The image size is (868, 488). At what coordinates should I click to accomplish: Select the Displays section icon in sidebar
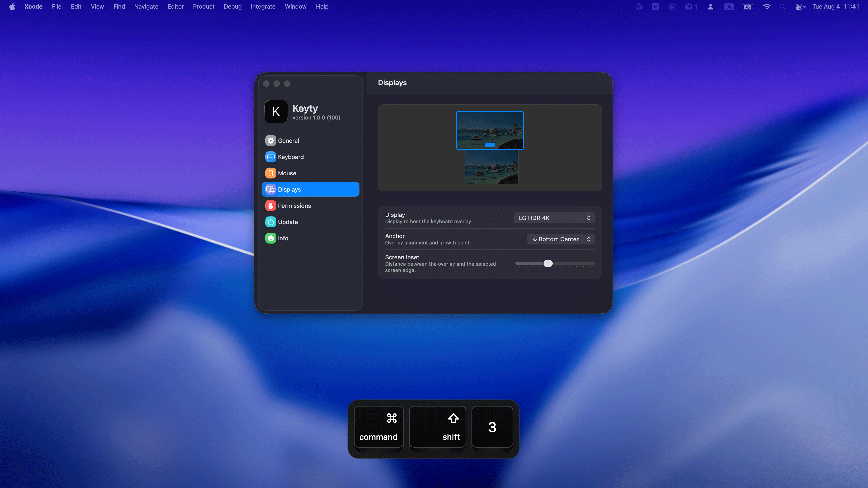pyautogui.click(x=270, y=189)
